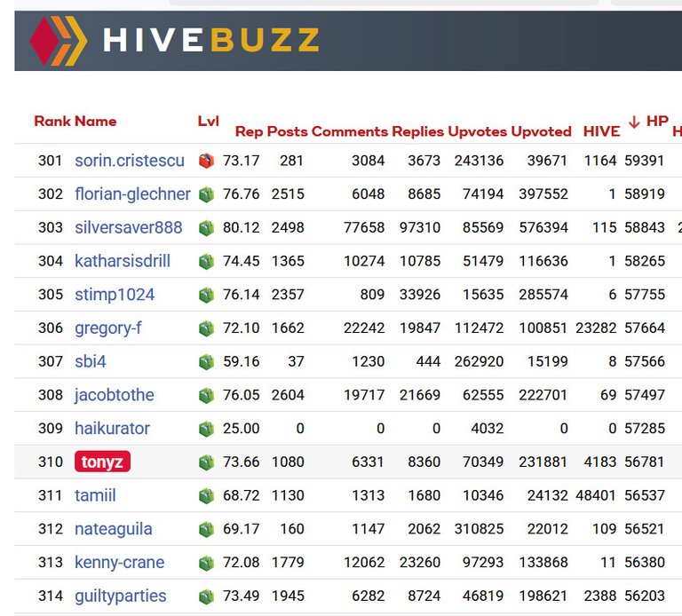Sort table by Posts column header
The width and height of the screenshot is (682, 616).
pos(287,131)
